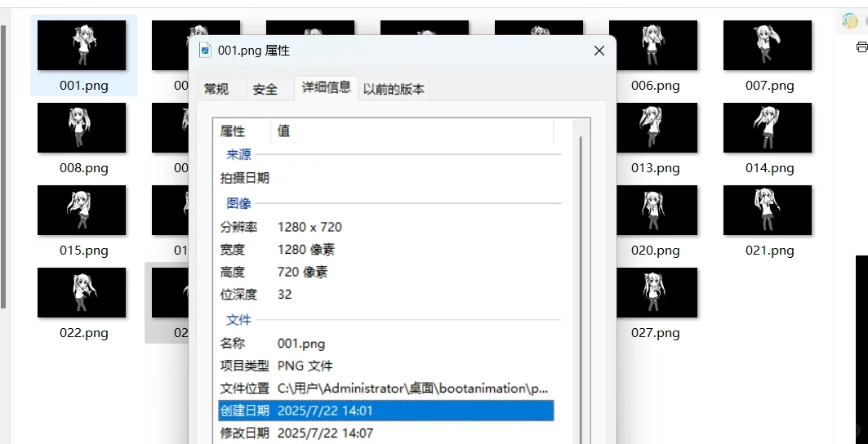This screenshot has height=444, width=868.
Task: Click the 001.png file name label
Action: pyautogui.click(x=83, y=86)
